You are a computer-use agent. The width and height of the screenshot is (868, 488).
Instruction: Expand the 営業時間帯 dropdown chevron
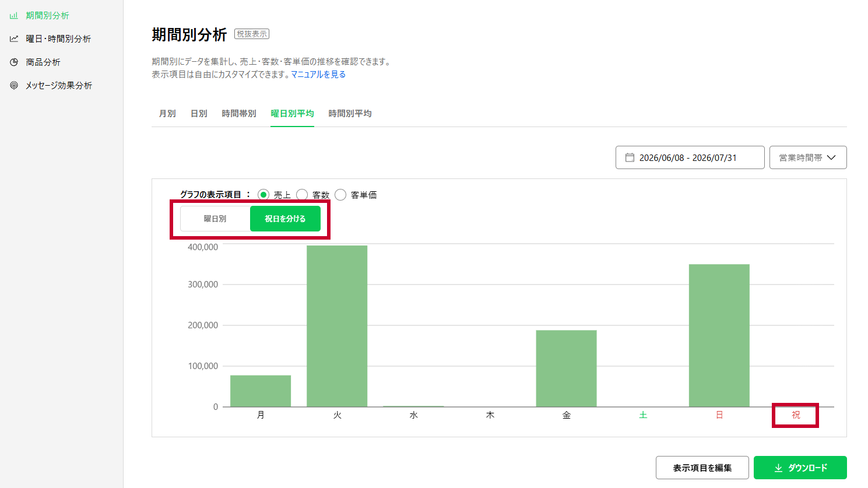pyautogui.click(x=831, y=157)
